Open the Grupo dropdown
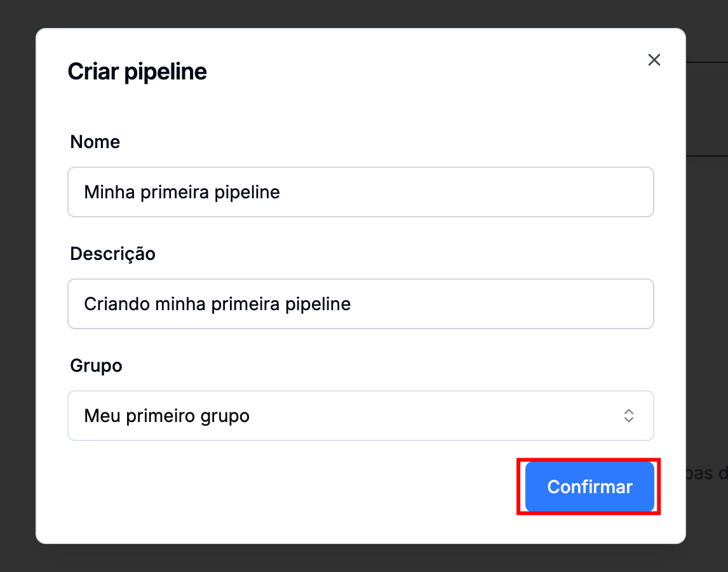Image resolution: width=728 pixels, height=572 pixels. pos(360,416)
